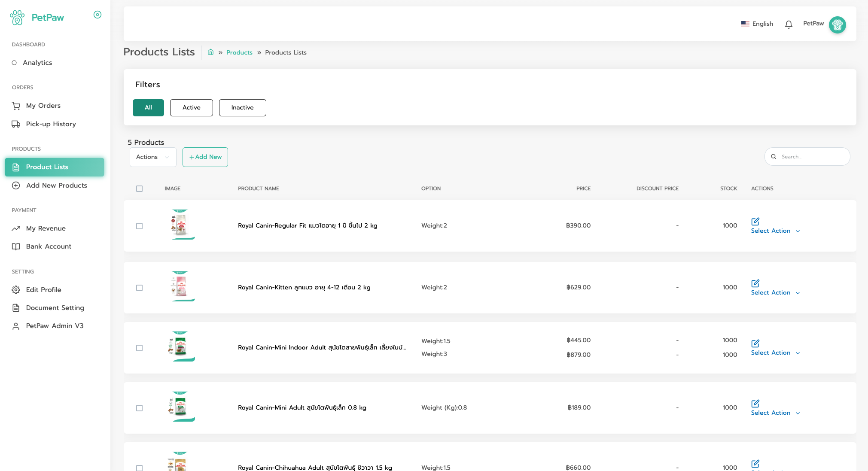868x471 pixels.
Task: Toggle the sidebar collapse circle icon
Action: pos(97,15)
